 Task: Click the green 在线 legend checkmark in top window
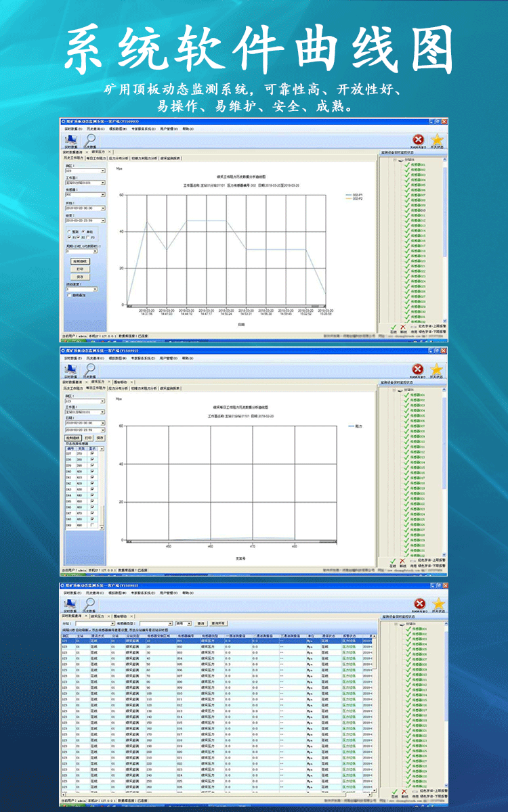click(x=393, y=327)
